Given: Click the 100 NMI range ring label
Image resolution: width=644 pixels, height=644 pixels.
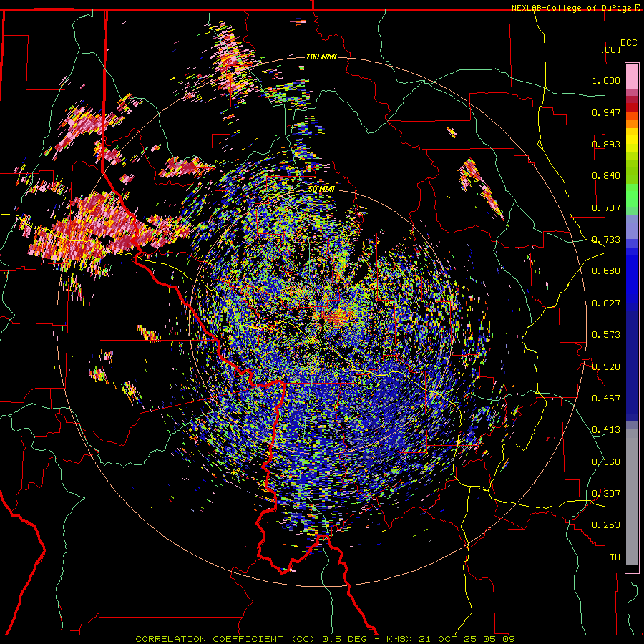Looking at the screenshot, I should pyautogui.click(x=321, y=57).
